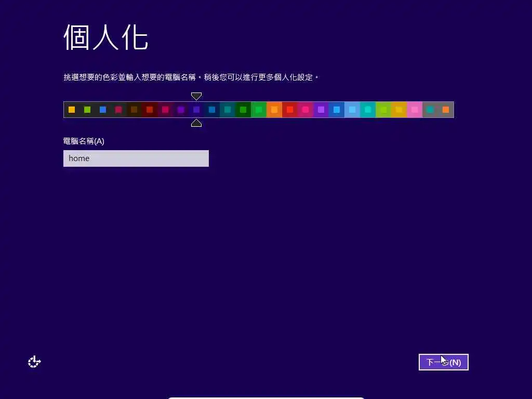This screenshot has height=399, width=532.
Task: Click the downward pointer above the color strip
Action: point(196,96)
